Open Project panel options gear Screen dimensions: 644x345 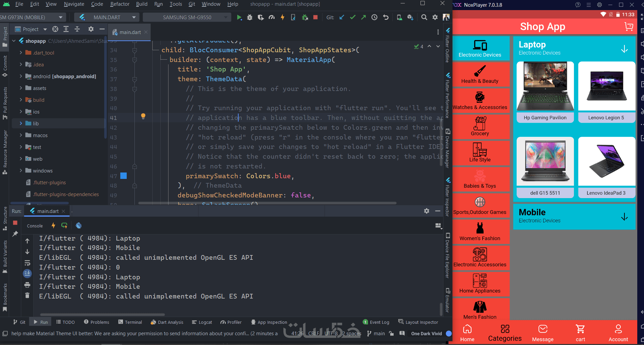(91, 29)
